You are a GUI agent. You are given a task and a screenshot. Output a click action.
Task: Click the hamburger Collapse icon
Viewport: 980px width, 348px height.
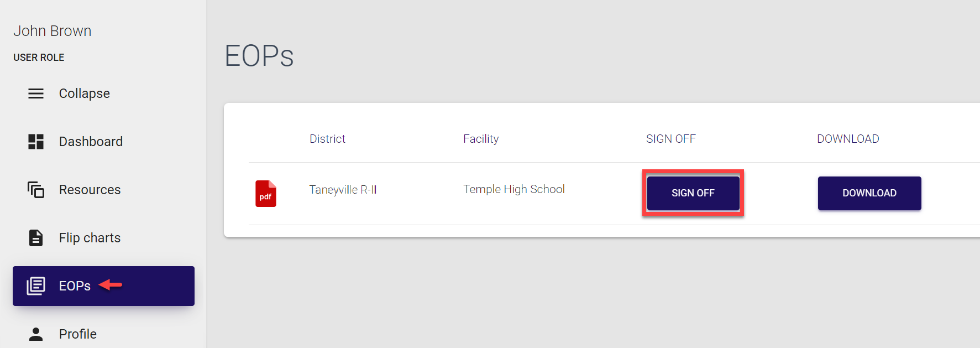click(x=36, y=94)
